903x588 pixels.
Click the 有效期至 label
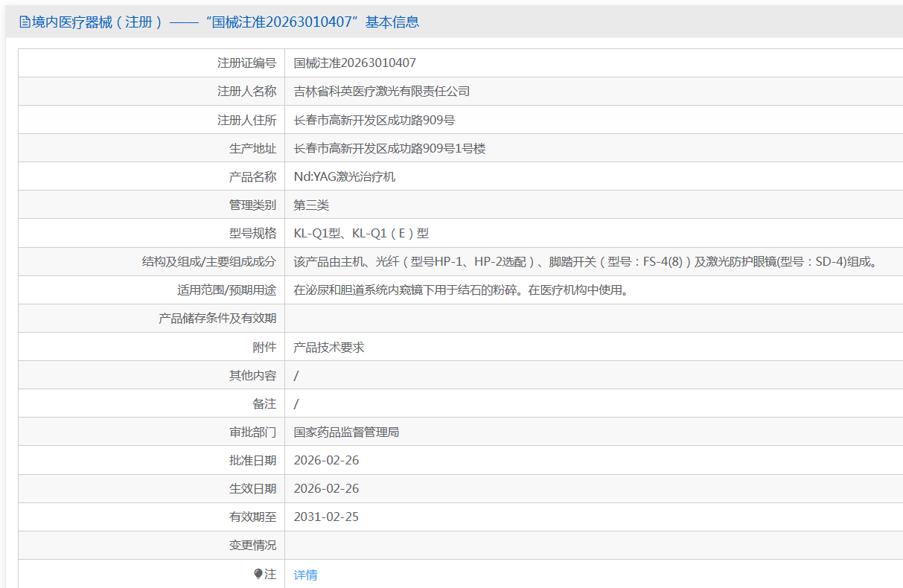[x=252, y=517]
